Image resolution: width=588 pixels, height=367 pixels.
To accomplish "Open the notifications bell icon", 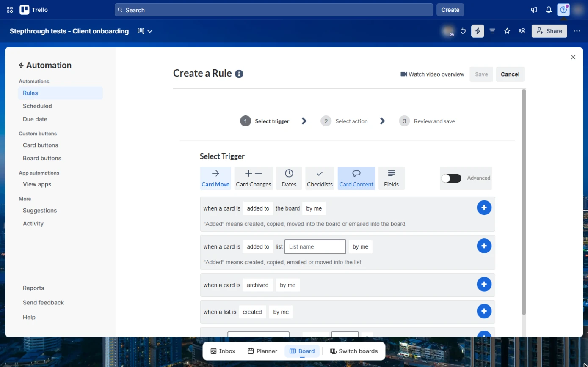I will [x=549, y=10].
